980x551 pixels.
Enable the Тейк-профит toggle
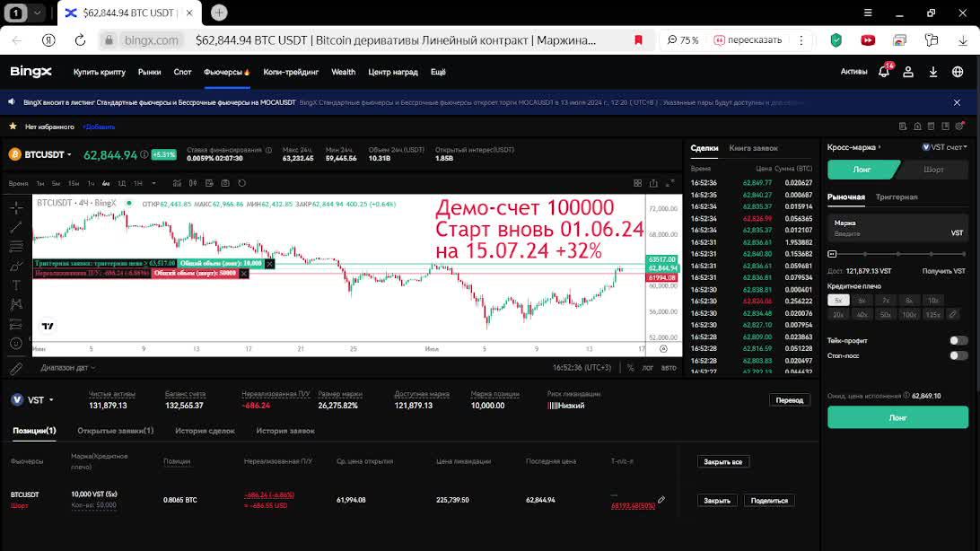[958, 340]
